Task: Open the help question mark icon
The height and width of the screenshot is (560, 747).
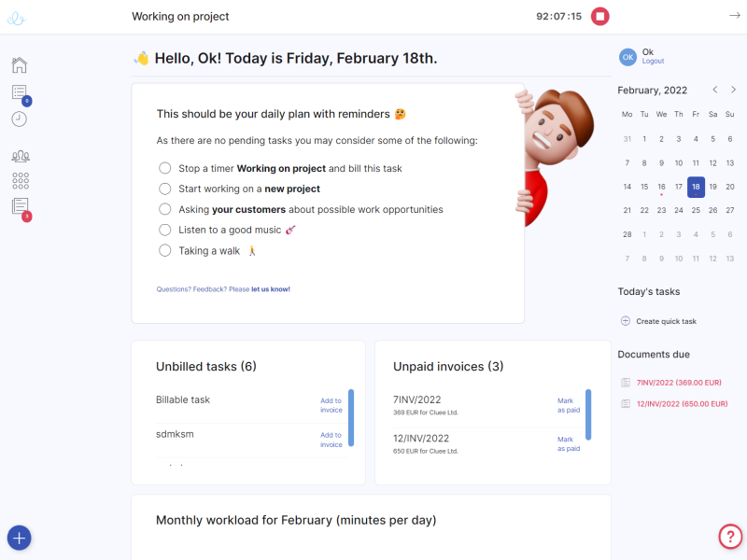Action: (x=730, y=537)
